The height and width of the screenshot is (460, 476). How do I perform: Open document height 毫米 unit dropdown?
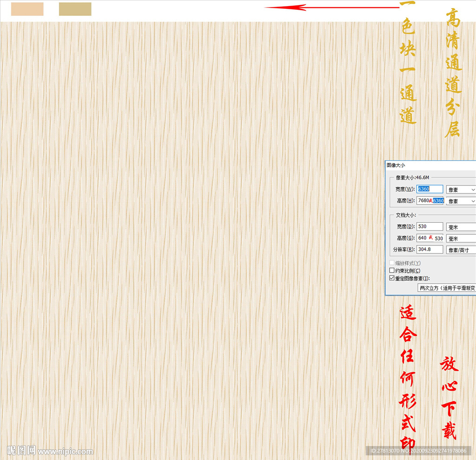461,239
